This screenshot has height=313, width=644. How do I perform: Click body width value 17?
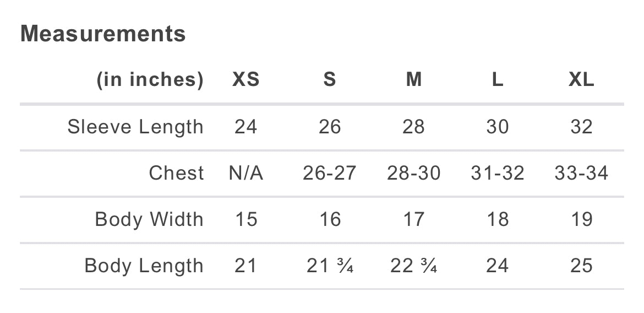[x=413, y=220]
